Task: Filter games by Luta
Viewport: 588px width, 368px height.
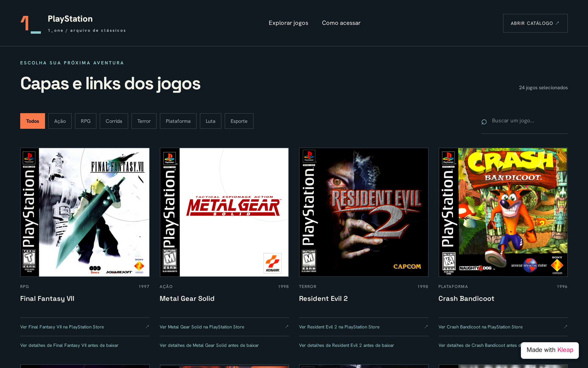Action: tap(210, 121)
